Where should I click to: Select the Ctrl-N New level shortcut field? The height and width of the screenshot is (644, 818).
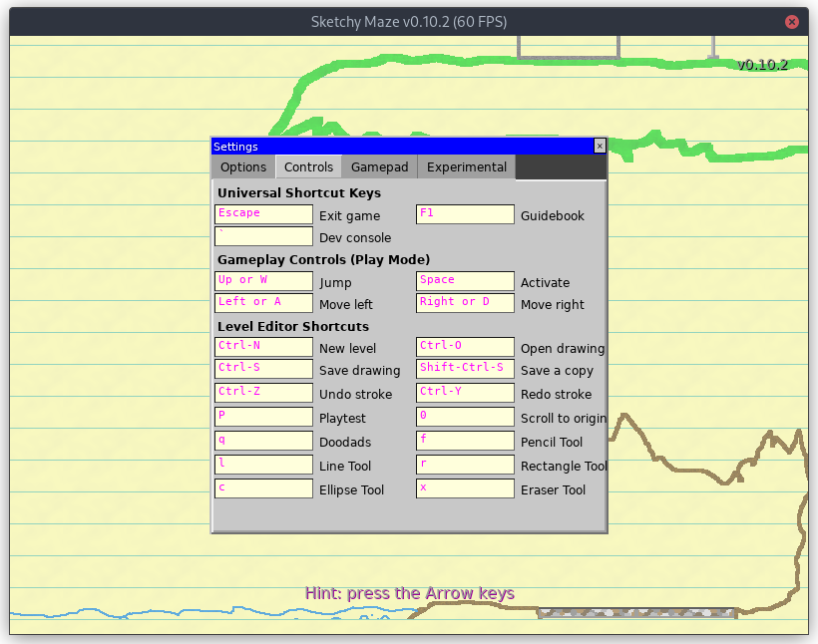263,347
